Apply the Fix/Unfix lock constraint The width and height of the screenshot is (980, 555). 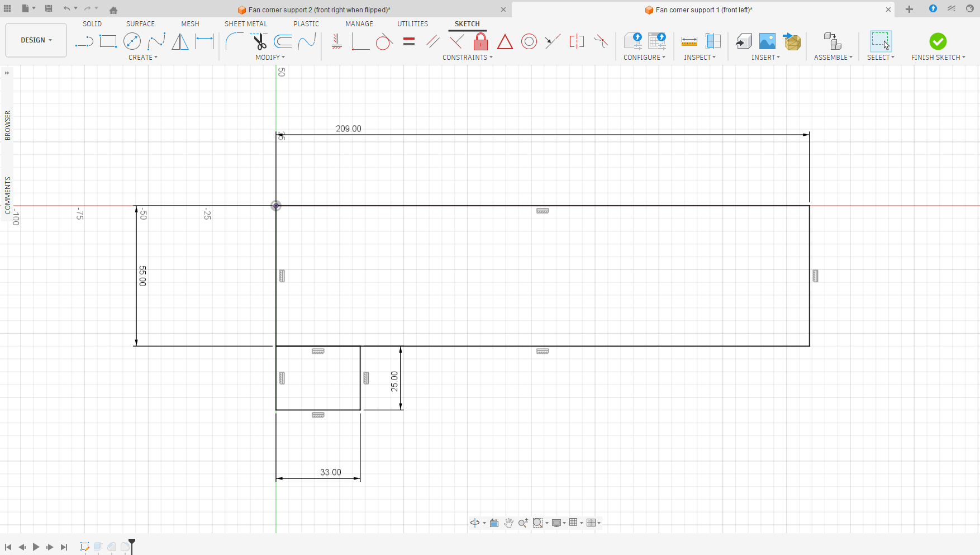click(481, 41)
